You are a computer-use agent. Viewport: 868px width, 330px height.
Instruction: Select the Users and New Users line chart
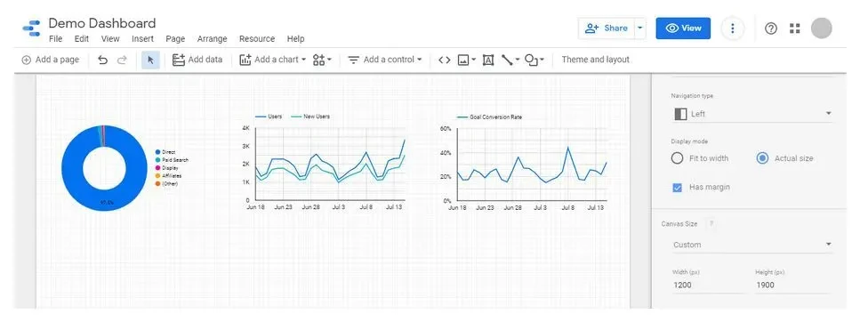(x=325, y=162)
